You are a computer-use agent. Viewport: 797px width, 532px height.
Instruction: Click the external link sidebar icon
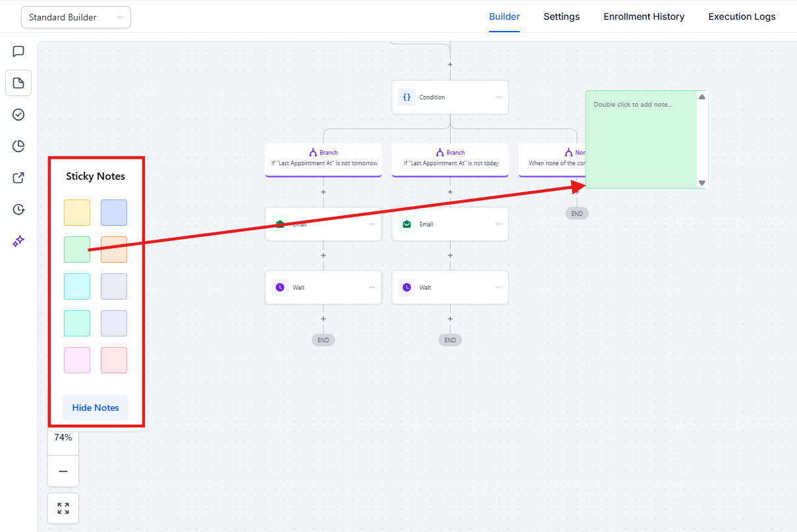18,178
